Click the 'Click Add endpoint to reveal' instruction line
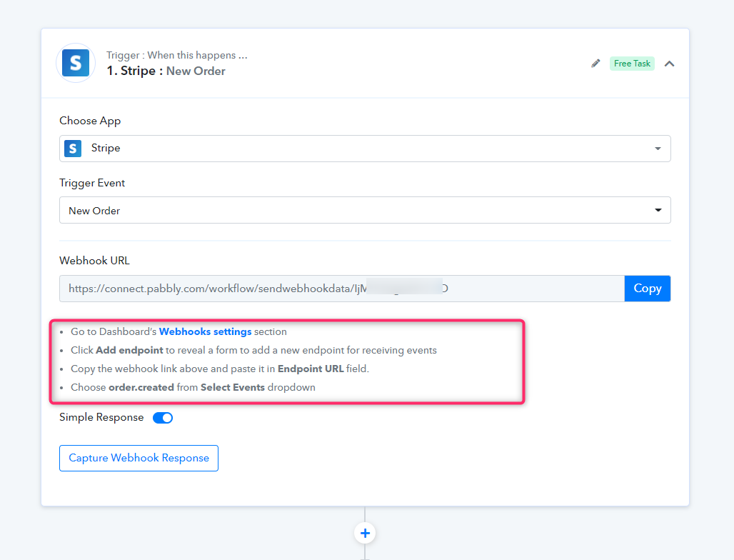 coord(253,350)
